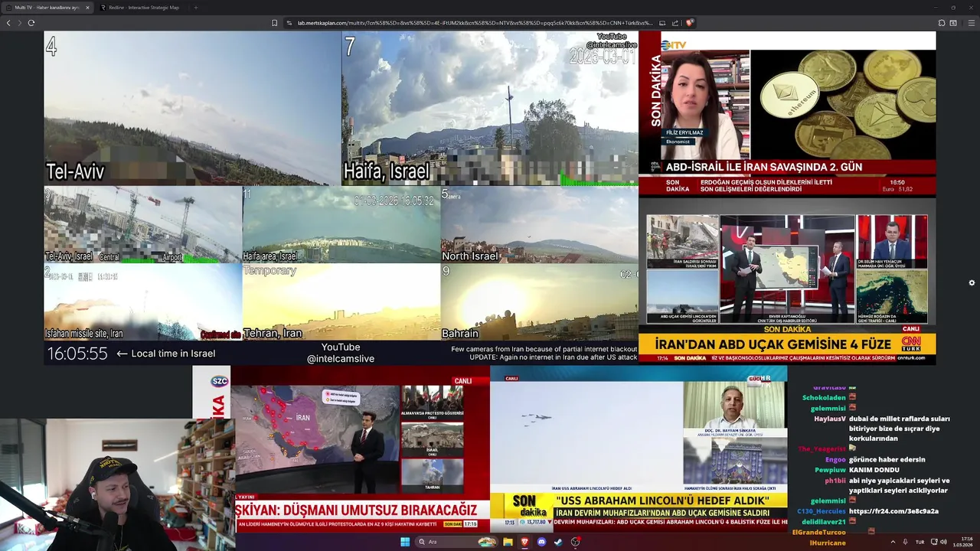Click chat username lHurricane
The height and width of the screenshot is (551, 980).
[827, 543]
